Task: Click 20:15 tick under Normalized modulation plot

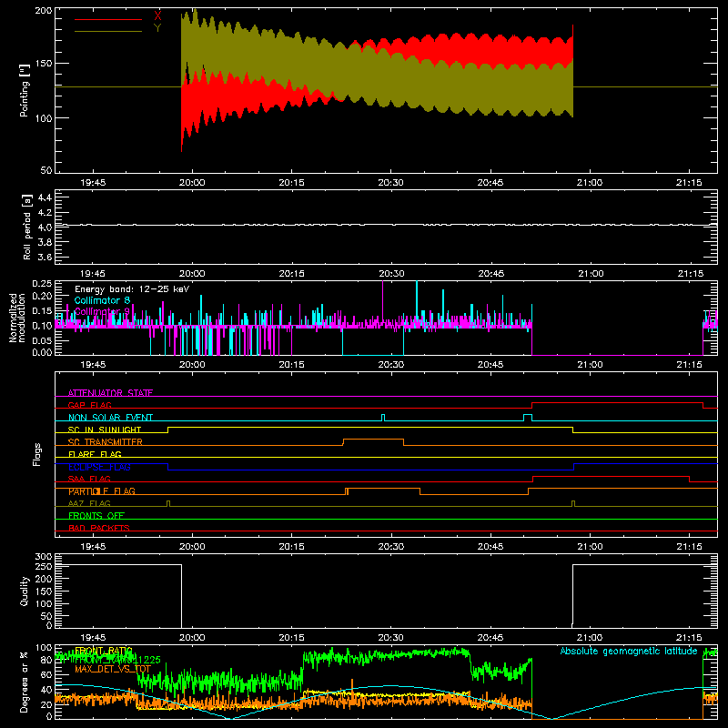Action: coord(291,365)
